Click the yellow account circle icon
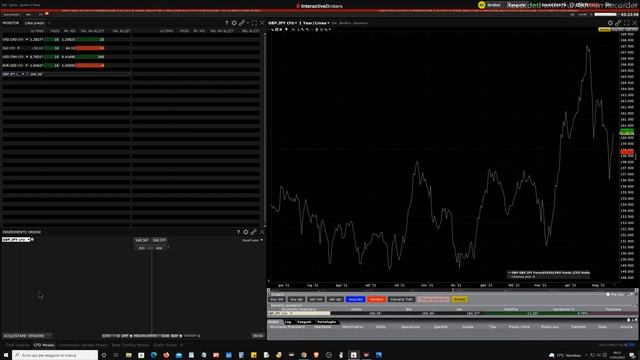640x360 pixels. 482,5
